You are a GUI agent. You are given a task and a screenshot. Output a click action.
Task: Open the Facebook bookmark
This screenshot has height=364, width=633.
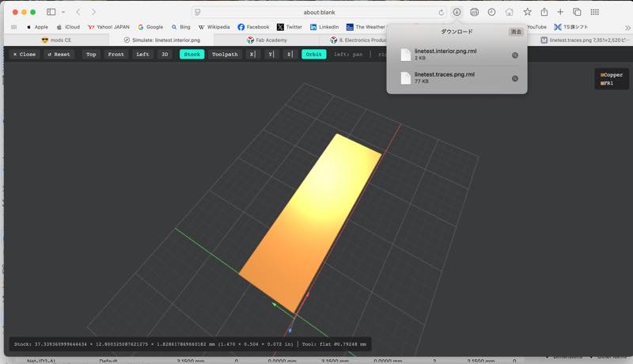click(253, 27)
